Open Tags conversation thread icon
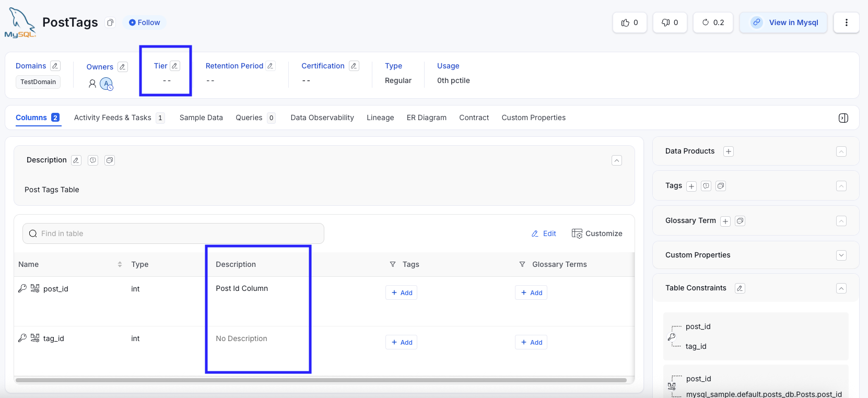This screenshot has width=868, height=398. point(721,186)
